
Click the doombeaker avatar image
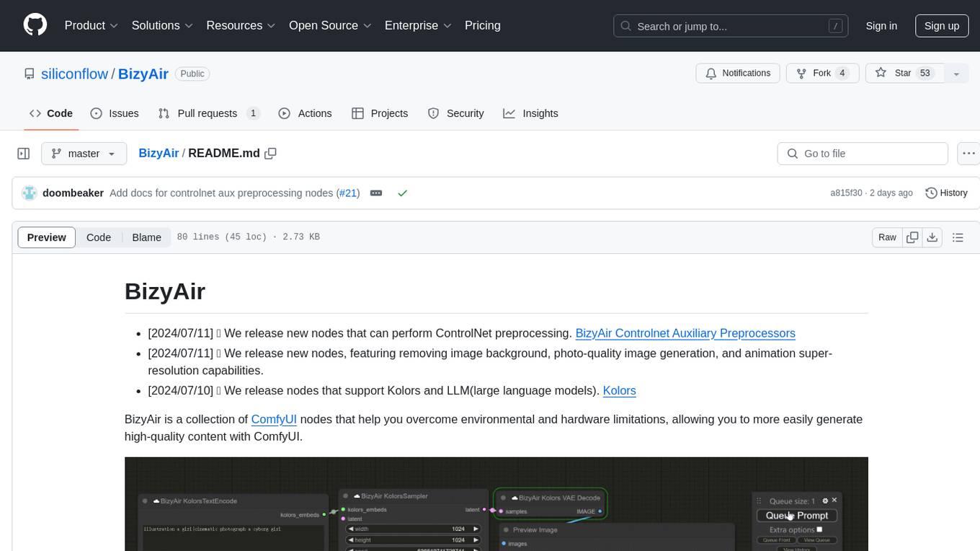[30, 193]
